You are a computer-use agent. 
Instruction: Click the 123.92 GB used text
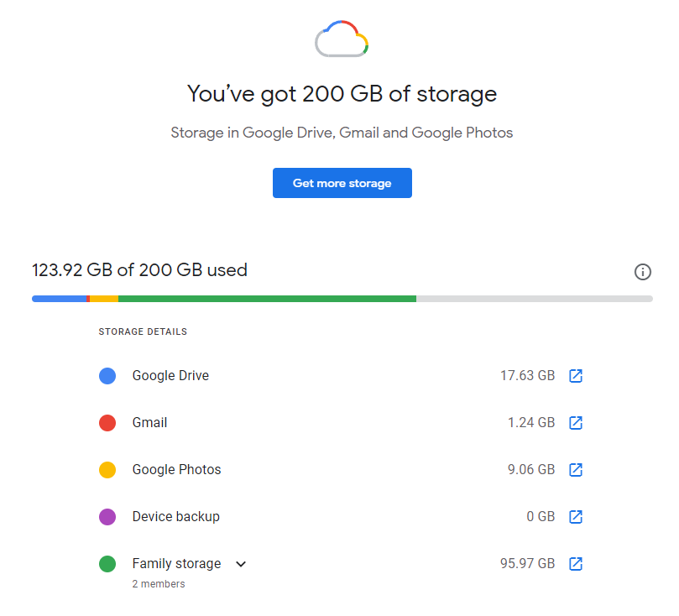(139, 270)
